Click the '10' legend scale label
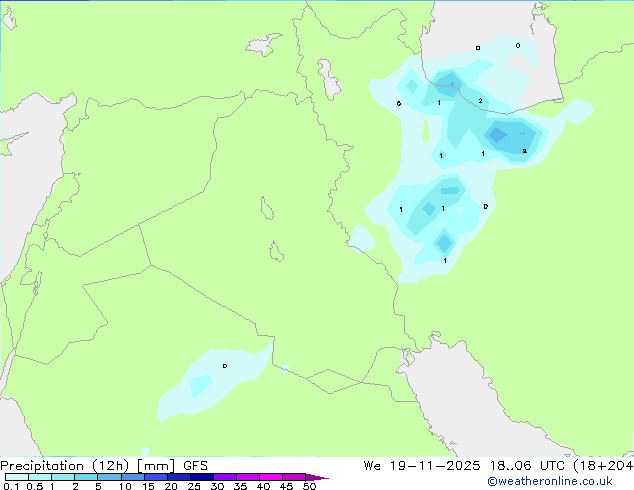 [125, 486]
